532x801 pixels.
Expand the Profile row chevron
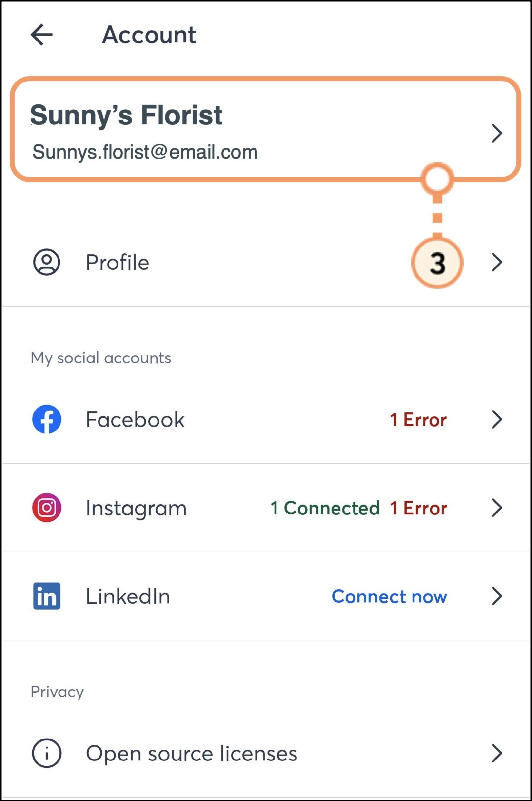[x=497, y=262]
